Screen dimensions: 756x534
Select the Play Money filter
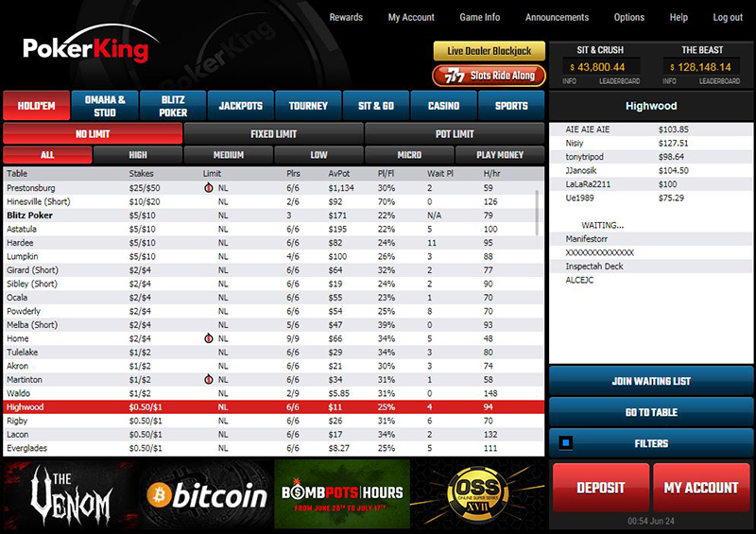tap(500, 155)
